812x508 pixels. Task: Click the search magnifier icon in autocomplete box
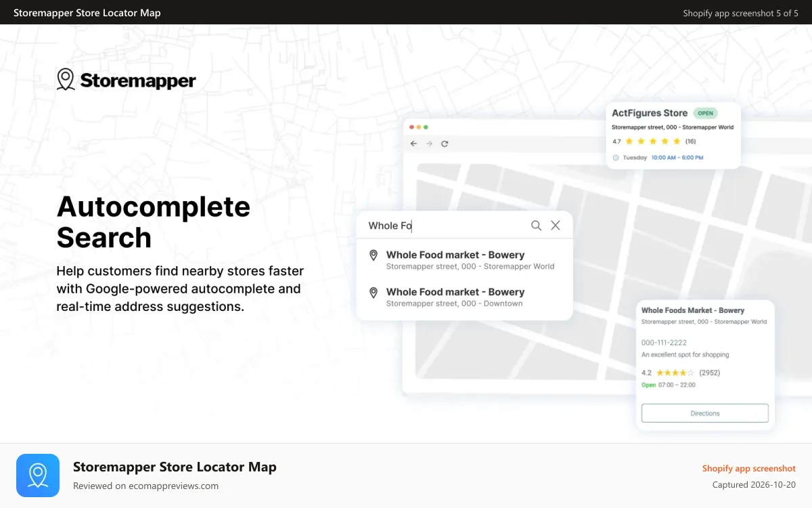coord(536,226)
